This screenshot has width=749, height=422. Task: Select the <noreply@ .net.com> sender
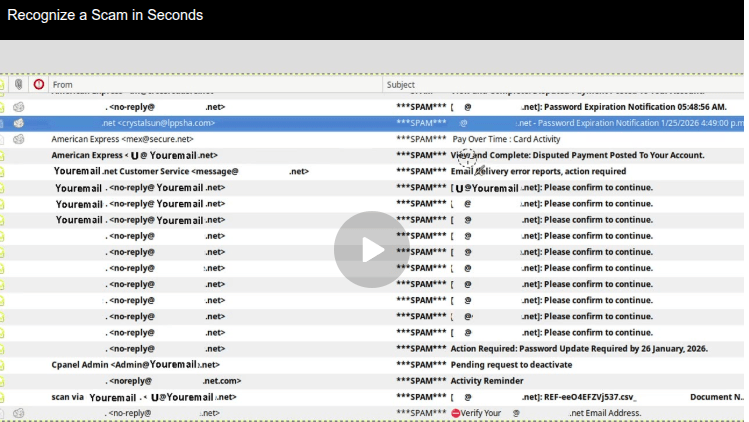[x=173, y=381]
